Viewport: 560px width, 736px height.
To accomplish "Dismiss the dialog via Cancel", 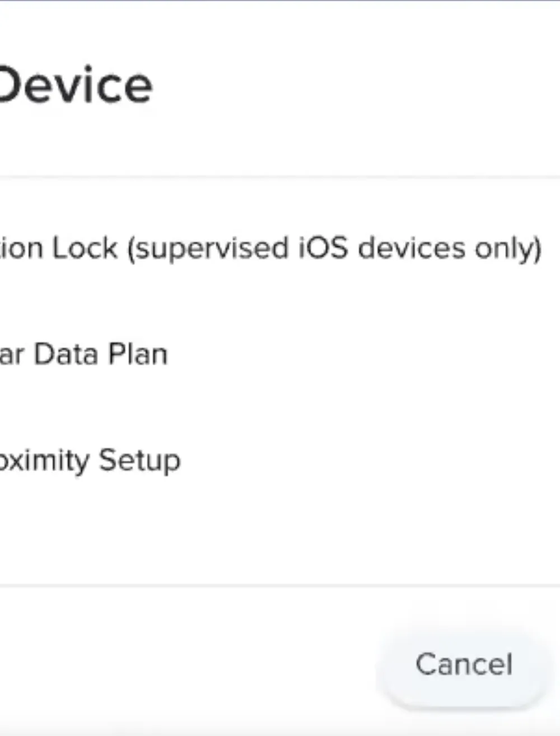I will [x=464, y=664].
